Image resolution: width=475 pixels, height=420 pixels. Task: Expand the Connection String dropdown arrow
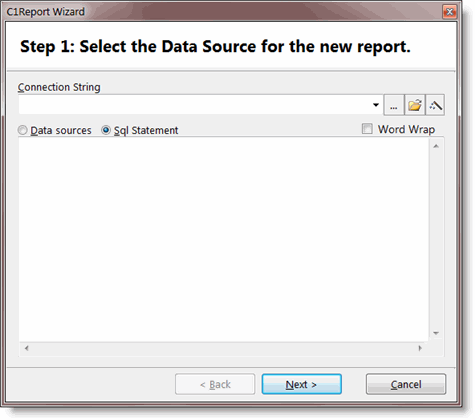point(376,105)
